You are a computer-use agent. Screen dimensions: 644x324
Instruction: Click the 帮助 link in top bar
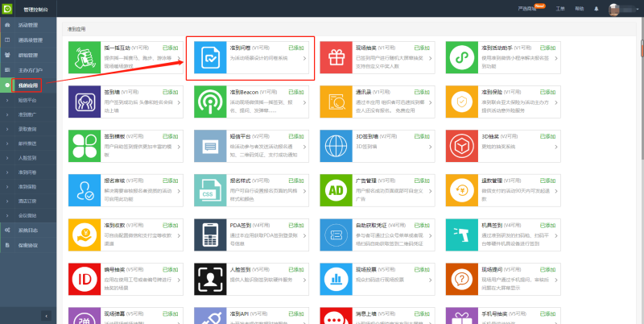[579, 8]
